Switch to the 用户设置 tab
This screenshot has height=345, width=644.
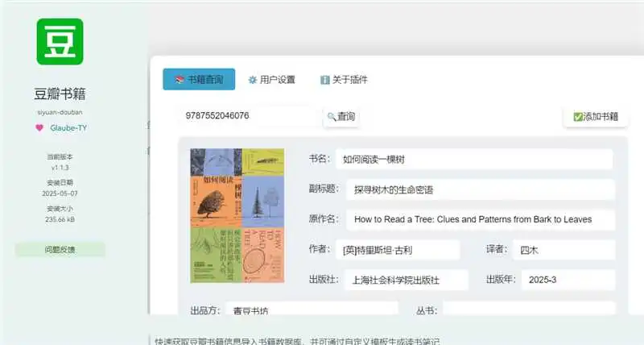click(x=271, y=80)
